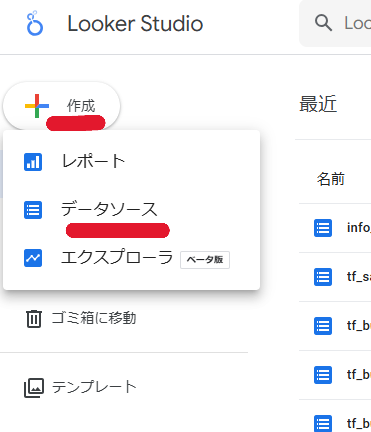Screen dimensions: 371x432
Task: Click the 名前 column header
Action: tap(331, 179)
